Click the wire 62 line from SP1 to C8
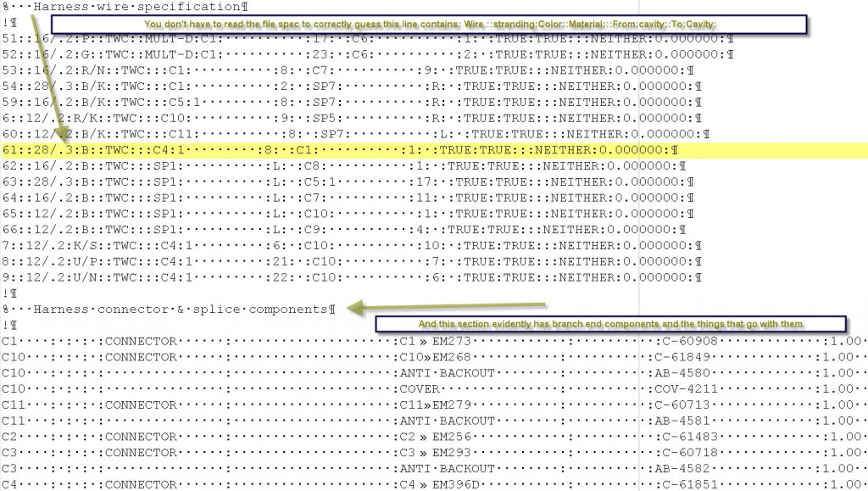The width and height of the screenshot is (868, 491). (339, 166)
